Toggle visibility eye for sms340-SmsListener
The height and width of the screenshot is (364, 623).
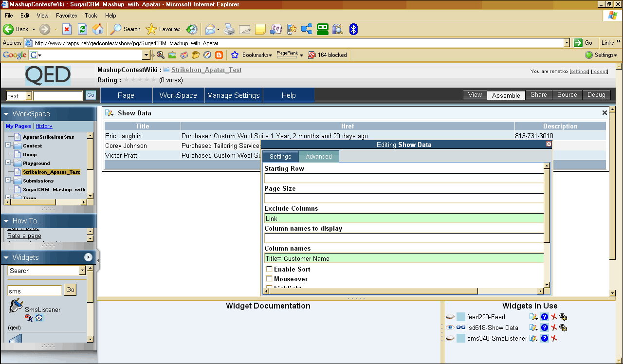pos(450,338)
